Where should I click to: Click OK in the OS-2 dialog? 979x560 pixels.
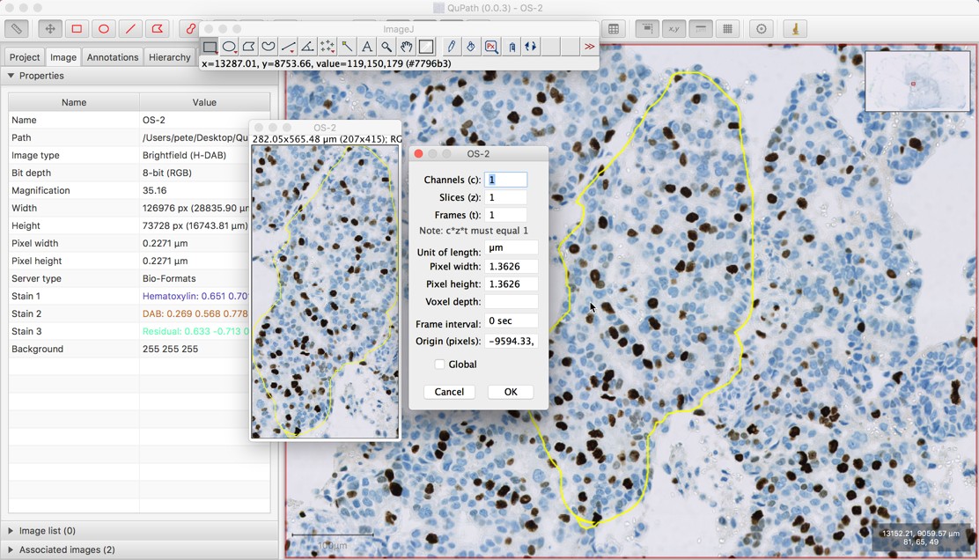(511, 392)
